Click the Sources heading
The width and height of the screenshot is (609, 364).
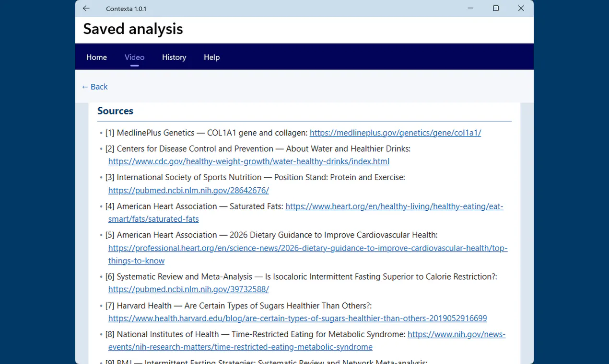(115, 111)
